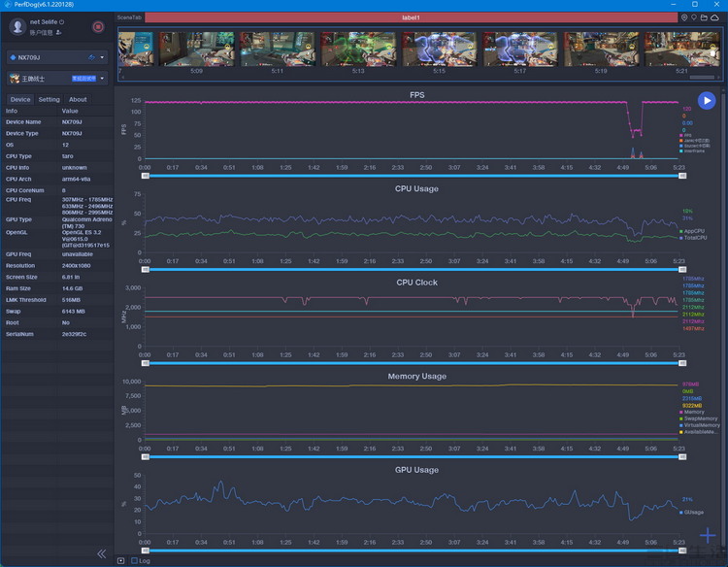Open the account info person icon
Screen dimensions: 728x567
point(58,32)
